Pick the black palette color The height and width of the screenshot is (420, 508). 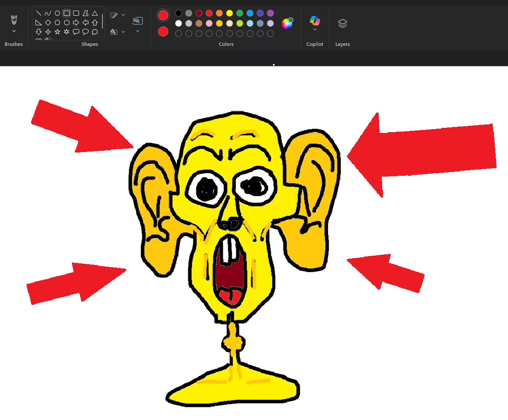pos(179,13)
